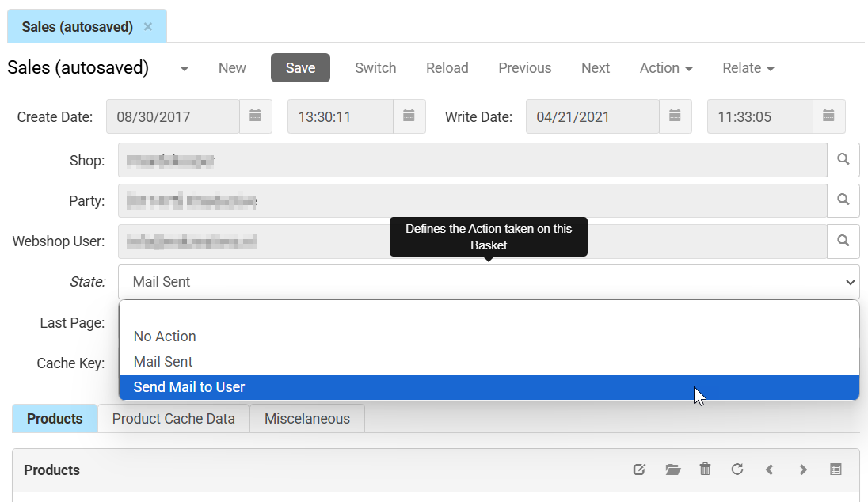The width and height of the screenshot is (868, 502).
Task: Click the search icon beside Shop field
Action: point(843,160)
